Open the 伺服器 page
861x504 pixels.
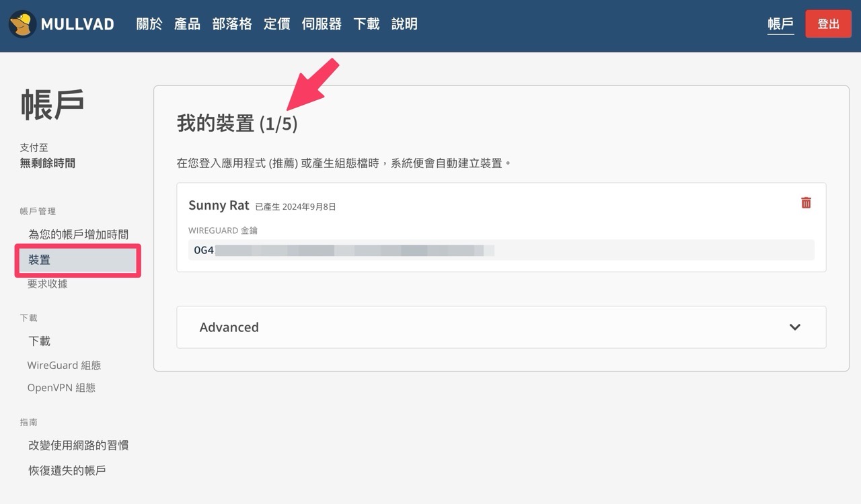point(322,24)
